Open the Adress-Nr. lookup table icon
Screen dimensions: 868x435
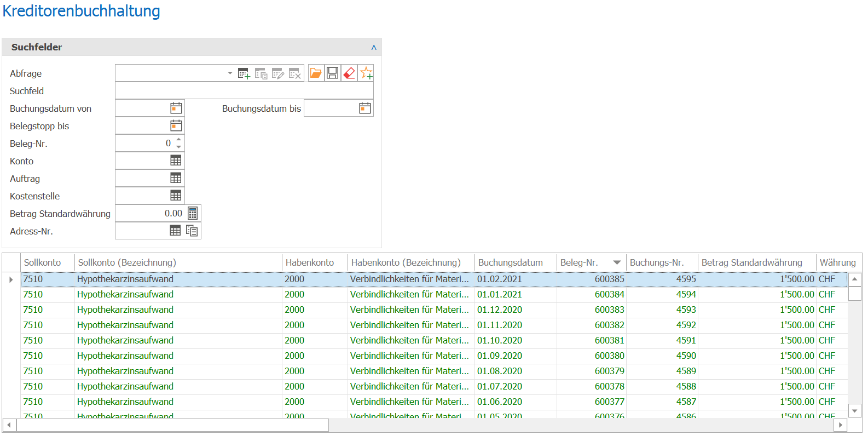[x=175, y=231]
